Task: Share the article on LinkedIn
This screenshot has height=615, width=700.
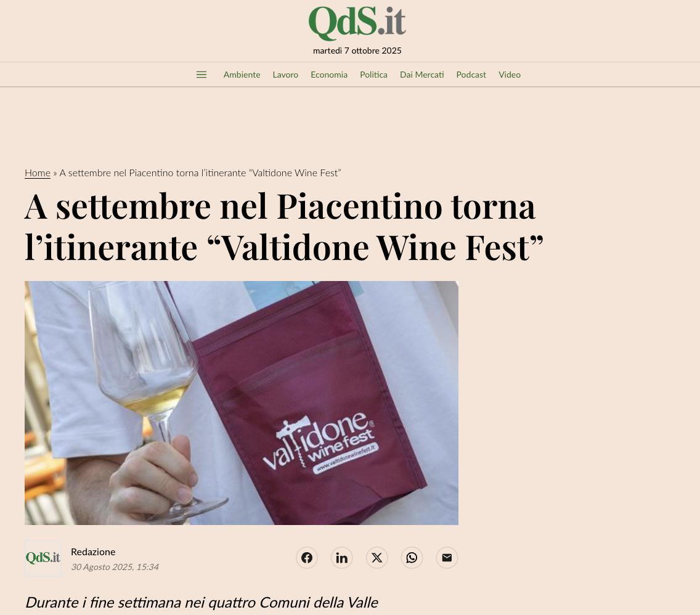Action: [x=341, y=558]
